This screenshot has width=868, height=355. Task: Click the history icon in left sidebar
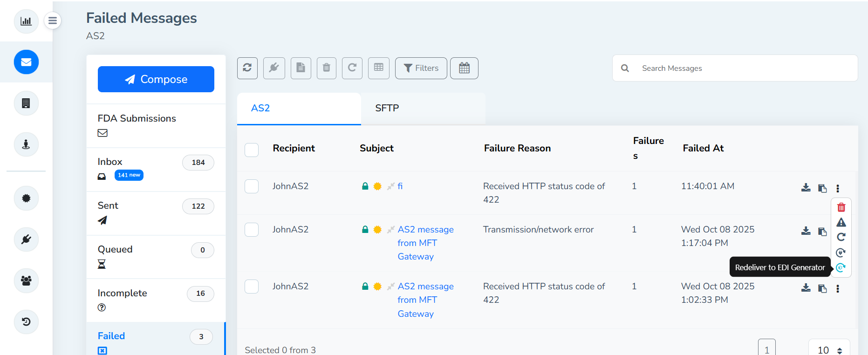(26, 322)
